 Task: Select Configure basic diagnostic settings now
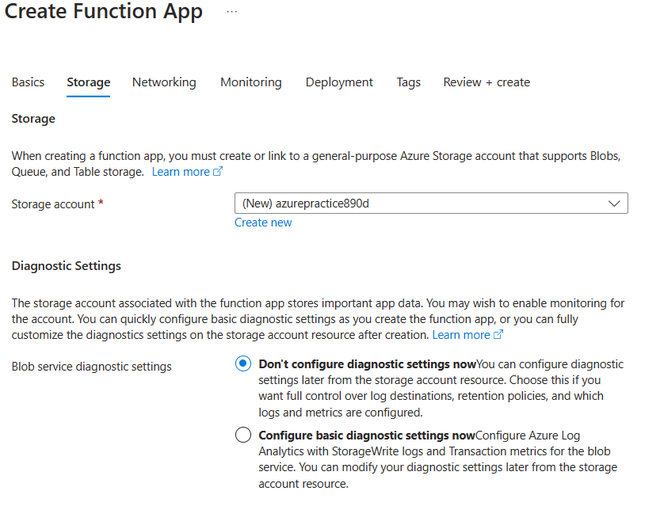[243, 435]
